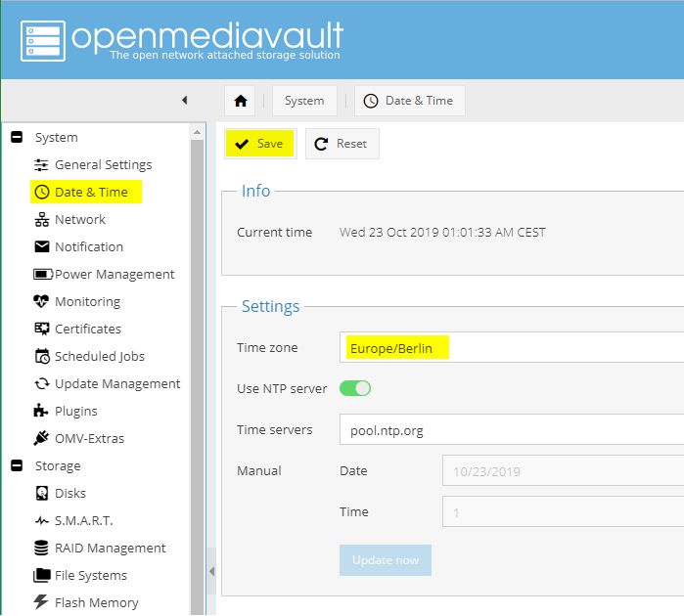684x616 pixels.
Task: Click the Disks hard drive icon
Action: (x=42, y=493)
